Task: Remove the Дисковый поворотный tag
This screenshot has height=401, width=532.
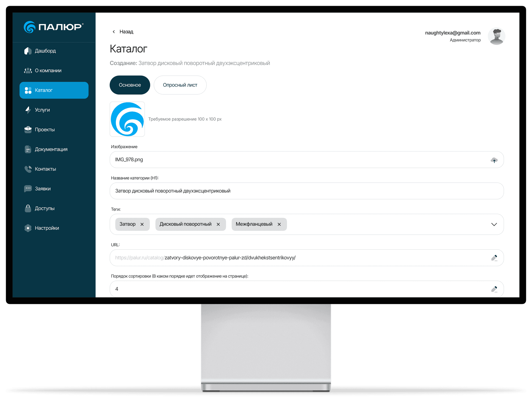Action: coord(218,224)
